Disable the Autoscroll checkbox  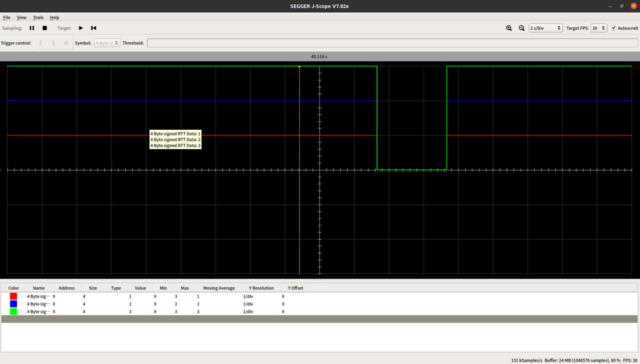tap(614, 28)
